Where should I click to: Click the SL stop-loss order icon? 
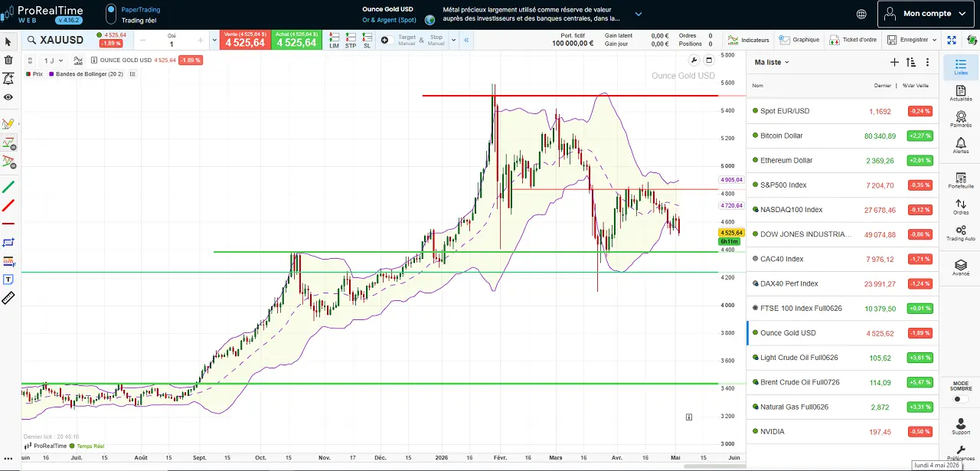point(367,40)
